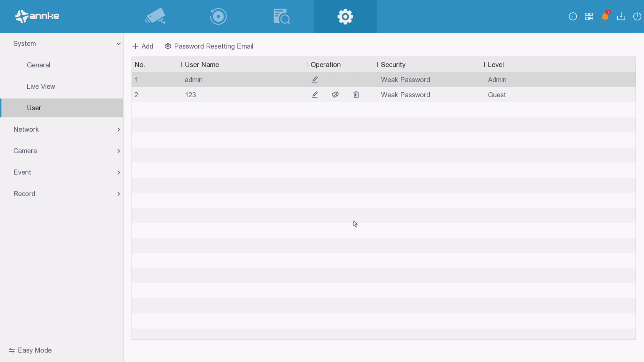
Task: Click the download/export icon
Action: [621, 16]
